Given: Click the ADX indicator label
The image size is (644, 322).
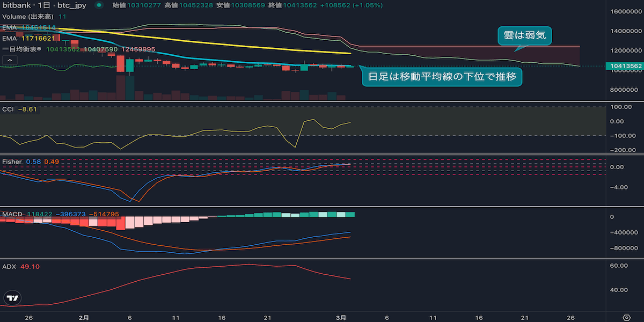Looking at the screenshot, I should (9, 266).
